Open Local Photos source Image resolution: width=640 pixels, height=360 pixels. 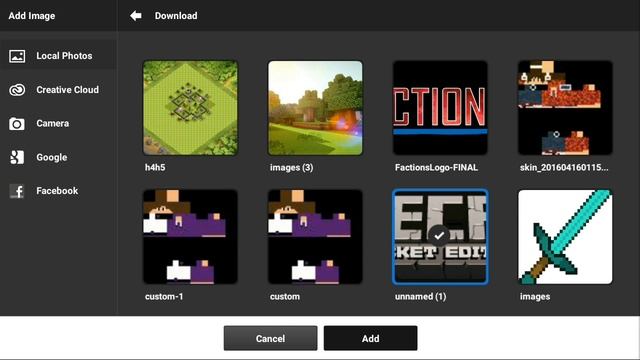tap(58, 56)
